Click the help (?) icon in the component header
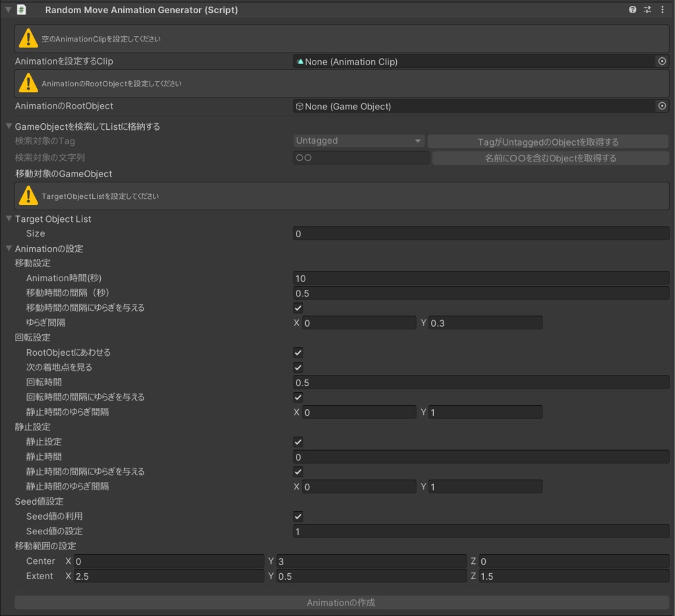This screenshot has width=675, height=616. tap(633, 10)
